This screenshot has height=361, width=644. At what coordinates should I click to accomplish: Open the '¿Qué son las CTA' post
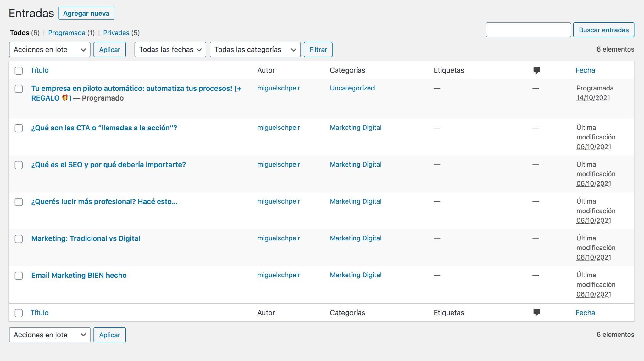[x=104, y=128]
